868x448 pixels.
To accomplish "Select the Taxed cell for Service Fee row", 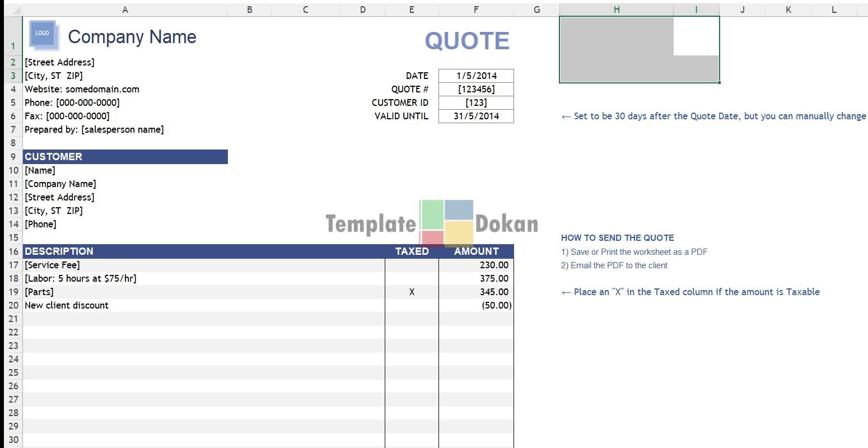I will (x=412, y=265).
